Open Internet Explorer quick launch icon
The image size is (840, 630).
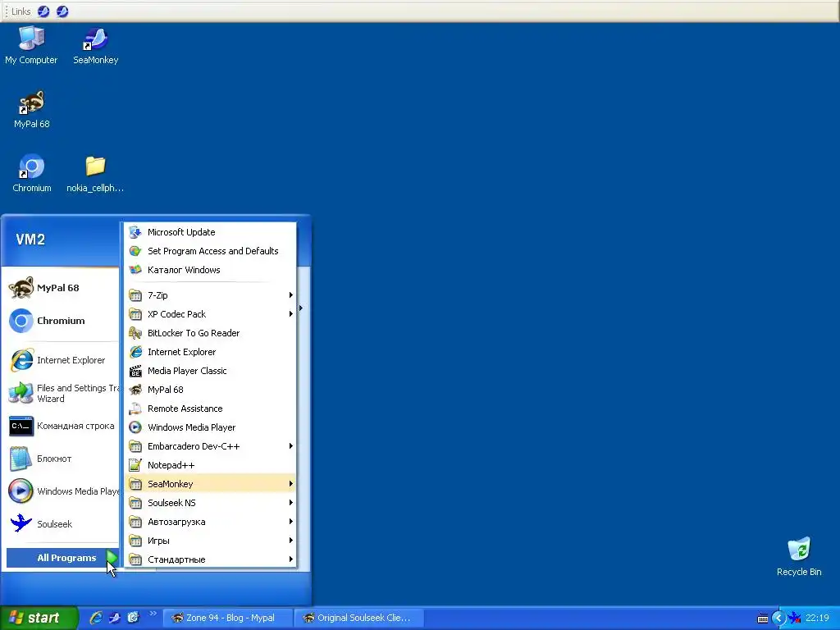(x=96, y=618)
